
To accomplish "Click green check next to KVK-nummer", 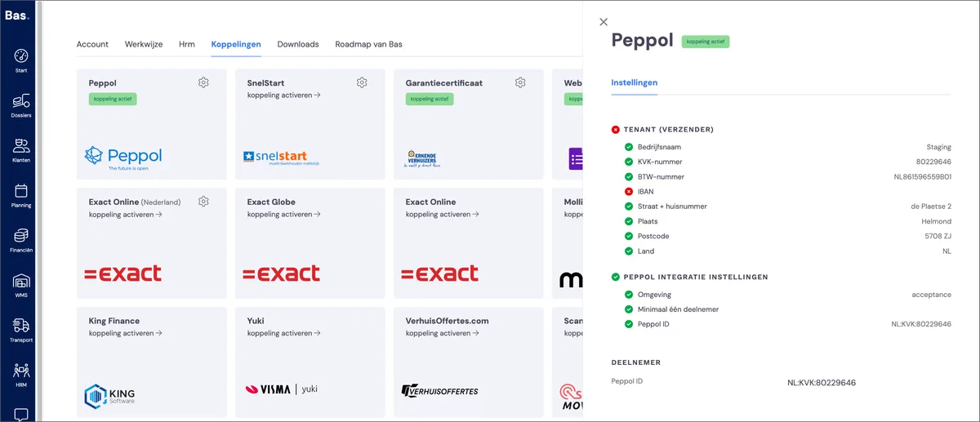I will [x=629, y=162].
